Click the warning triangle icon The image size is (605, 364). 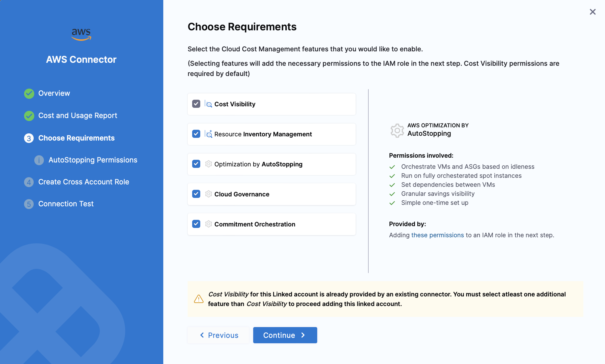(199, 299)
